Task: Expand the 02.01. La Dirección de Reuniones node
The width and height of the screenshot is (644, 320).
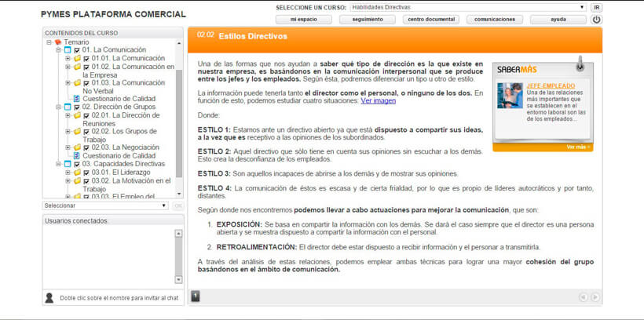Action: (68, 115)
